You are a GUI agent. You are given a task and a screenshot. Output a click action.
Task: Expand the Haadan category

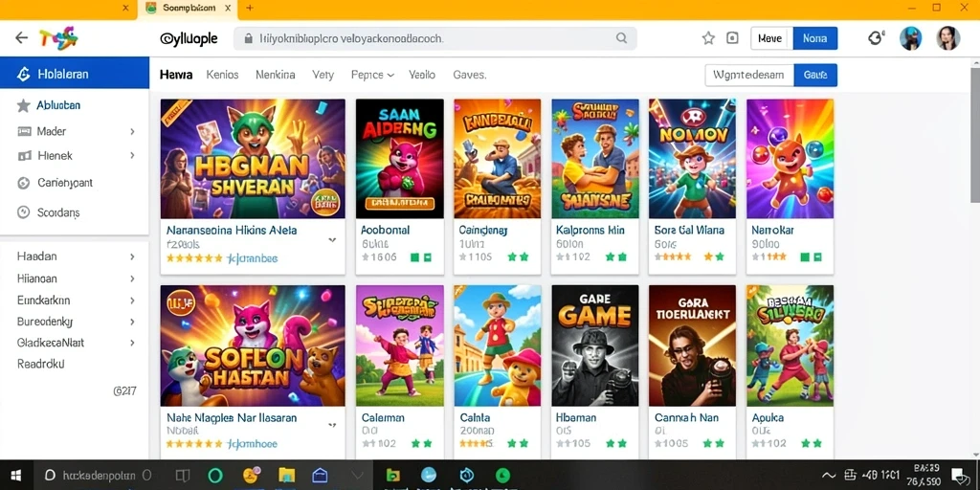[132, 256]
